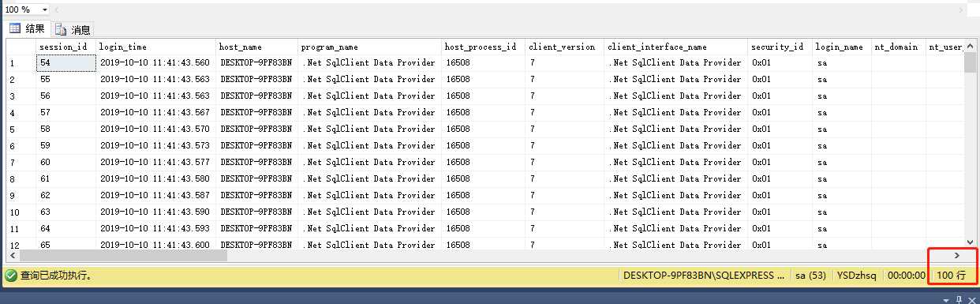980x304 pixels.
Task: Select security_id 0x01 in row 8
Action: coord(780,178)
